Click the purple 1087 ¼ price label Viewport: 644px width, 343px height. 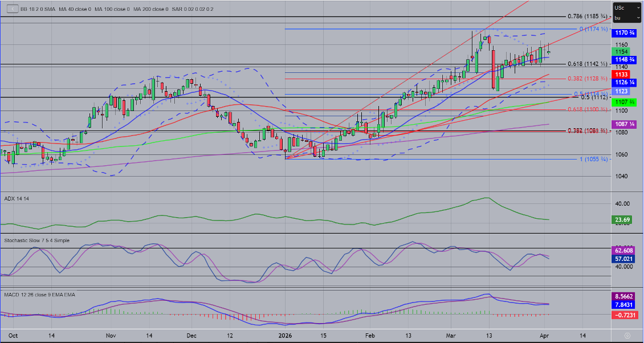pos(625,124)
